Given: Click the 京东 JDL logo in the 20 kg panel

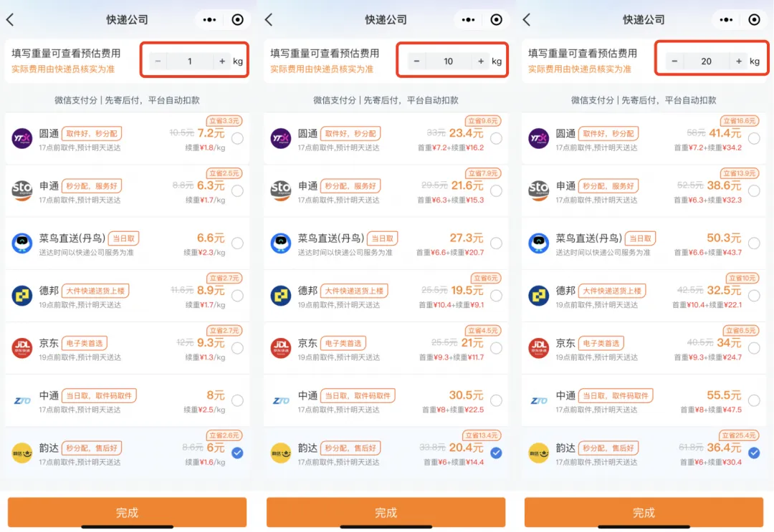Looking at the screenshot, I should [538, 348].
